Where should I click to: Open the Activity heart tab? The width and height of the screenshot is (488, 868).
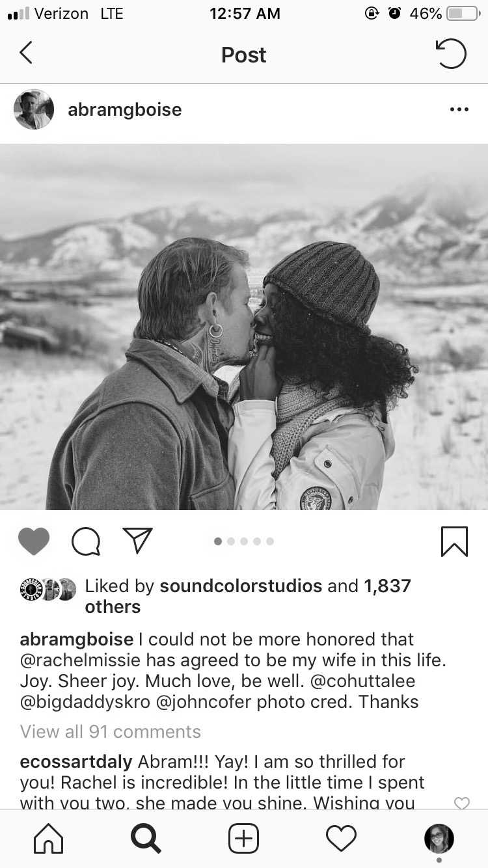pyautogui.click(x=342, y=839)
